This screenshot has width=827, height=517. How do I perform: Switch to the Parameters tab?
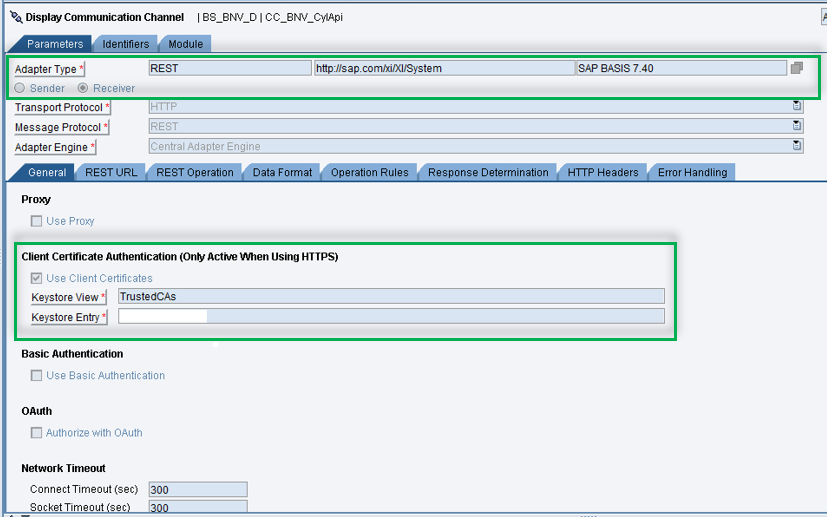pyautogui.click(x=55, y=44)
